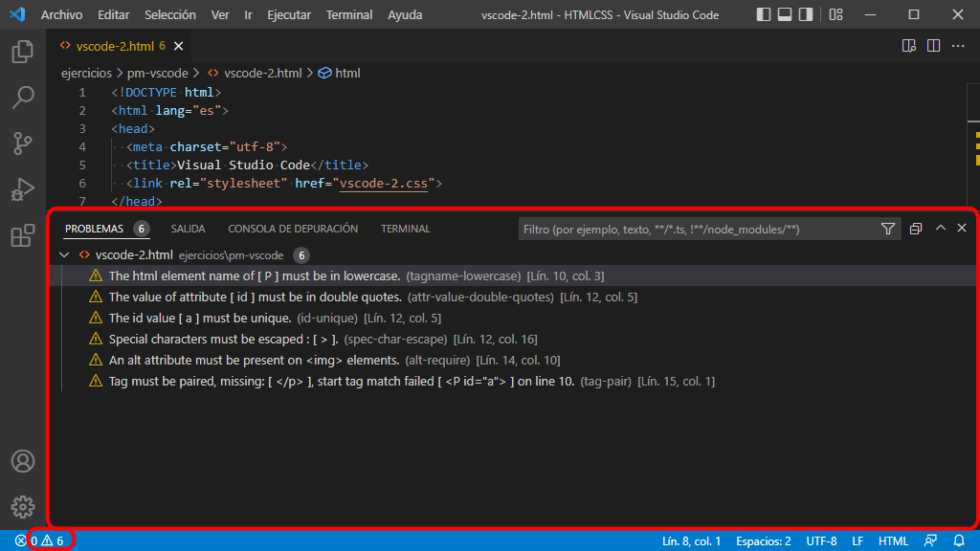Toggle bottom panel layout icon

(785, 14)
